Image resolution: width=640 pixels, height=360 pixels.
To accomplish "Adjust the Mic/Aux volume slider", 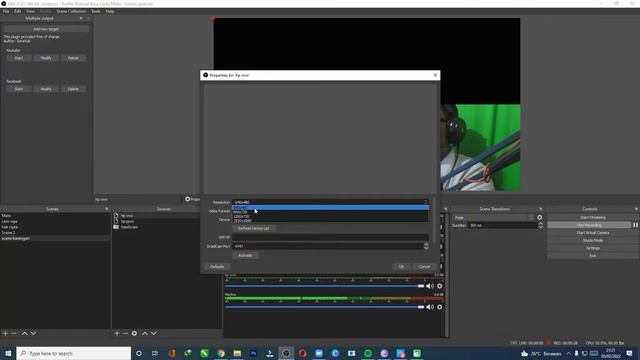I will coord(324,307).
